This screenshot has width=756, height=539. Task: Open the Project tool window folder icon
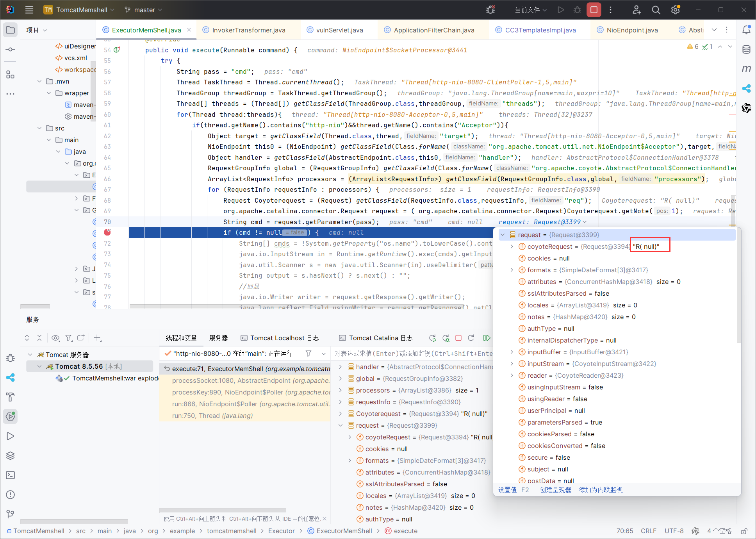[x=11, y=30]
